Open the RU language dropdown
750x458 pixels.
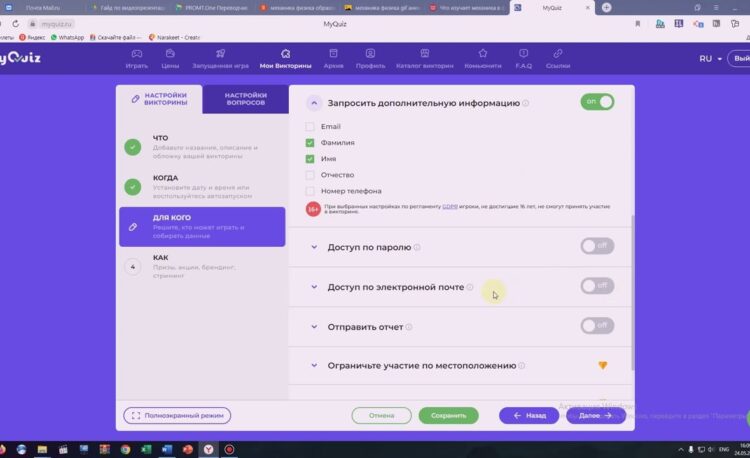point(711,59)
